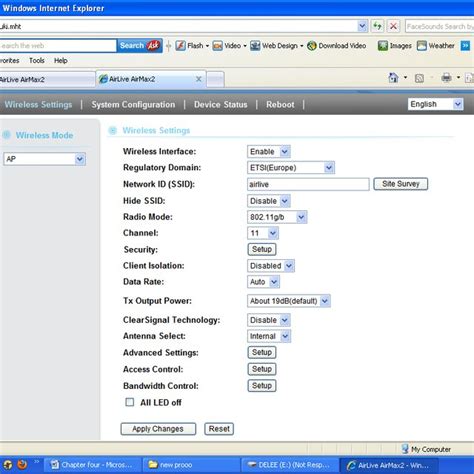The width and height of the screenshot is (474, 474).
Task: Expand toolbar overflow chevron next to Weather
Action: pyautogui.click(x=465, y=46)
